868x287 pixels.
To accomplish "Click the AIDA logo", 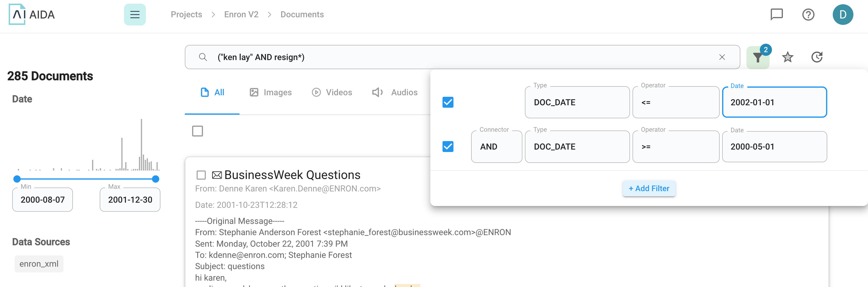I will 32,15.
